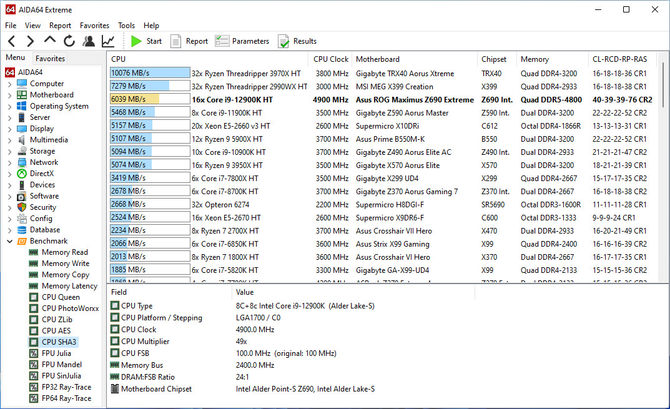The image size is (670, 409).
Task: Select the Memory Read benchmark
Action: 65,252
